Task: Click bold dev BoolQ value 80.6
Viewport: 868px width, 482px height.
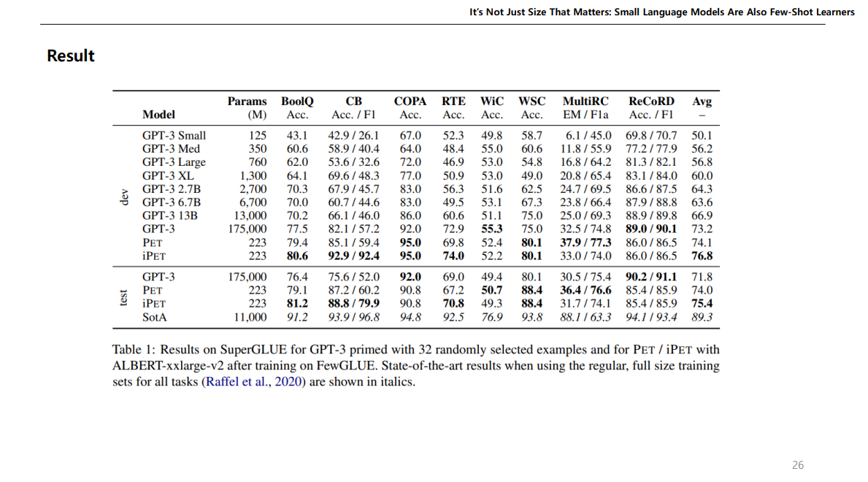Action: click(296, 256)
